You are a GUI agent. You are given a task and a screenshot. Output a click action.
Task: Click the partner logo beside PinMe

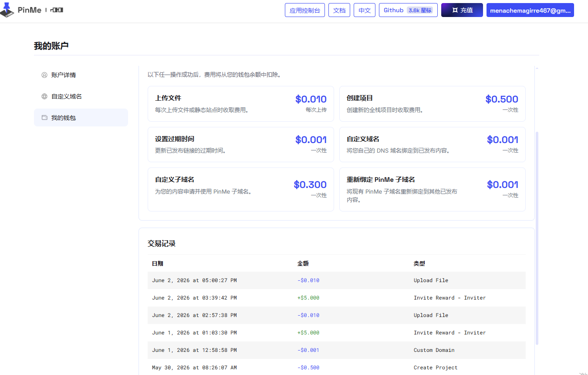click(56, 10)
